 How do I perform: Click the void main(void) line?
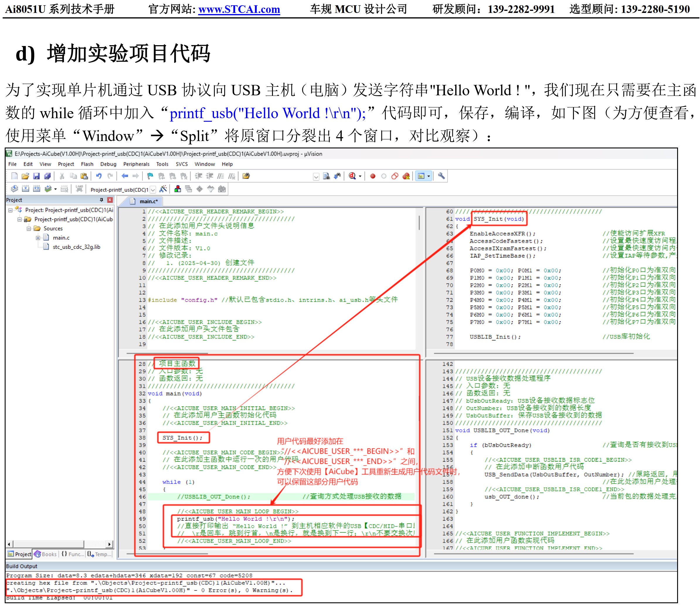click(x=175, y=394)
